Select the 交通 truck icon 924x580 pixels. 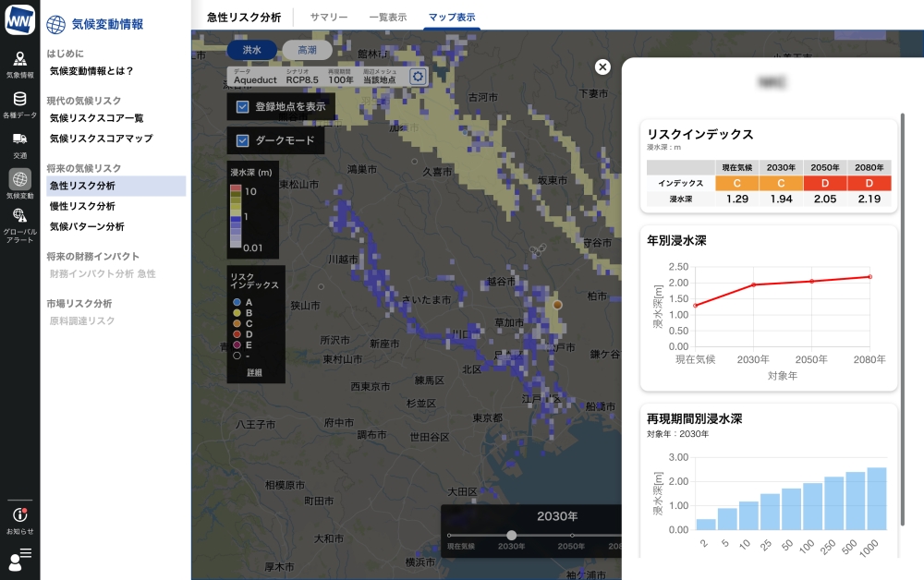tap(19, 143)
